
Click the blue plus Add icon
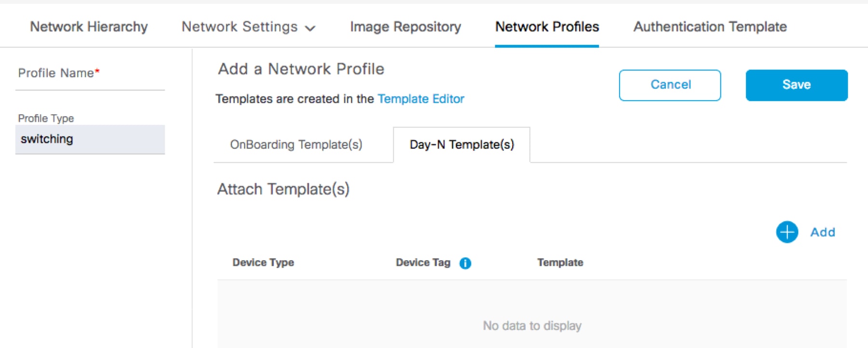[787, 232]
